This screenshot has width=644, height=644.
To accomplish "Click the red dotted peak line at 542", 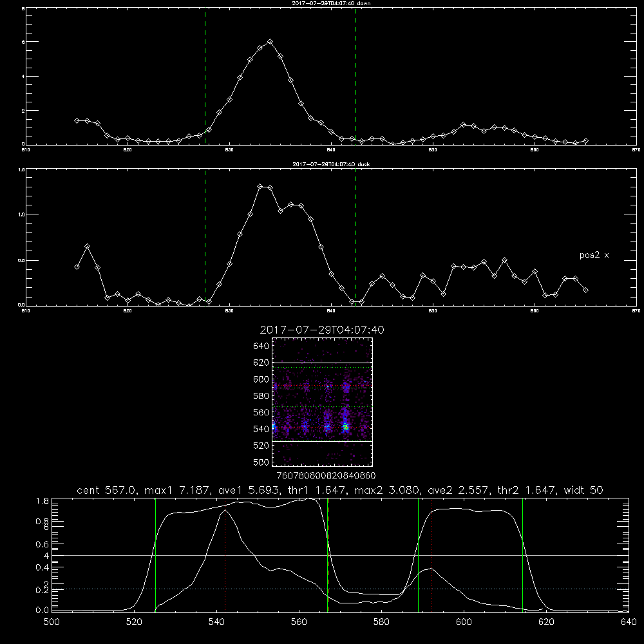I will tap(225, 554).
